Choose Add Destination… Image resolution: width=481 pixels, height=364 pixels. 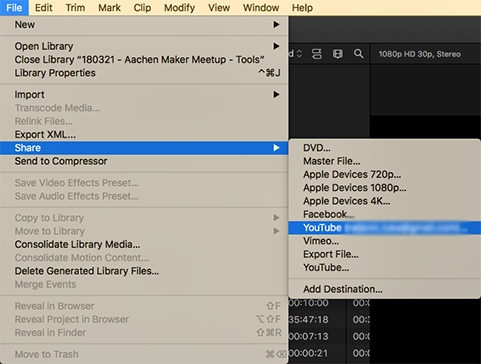[385, 289]
